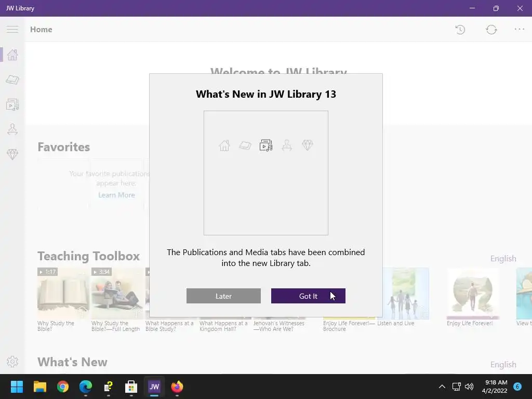532x399 pixels.
Task: Open the Library media tab in sidebar
Action: point(12,104)
